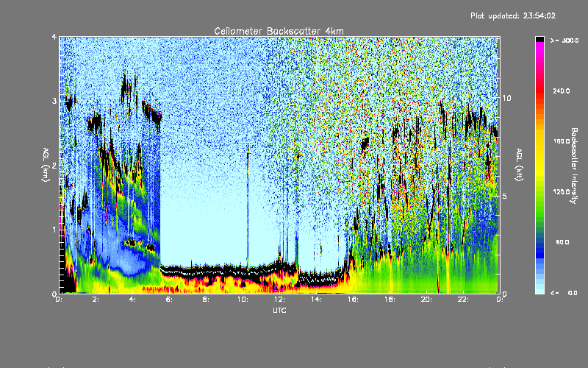The width and height of the screenshot is (588, 368).
Task: Click the "4" tick on km axis
Action: [54, 37]
